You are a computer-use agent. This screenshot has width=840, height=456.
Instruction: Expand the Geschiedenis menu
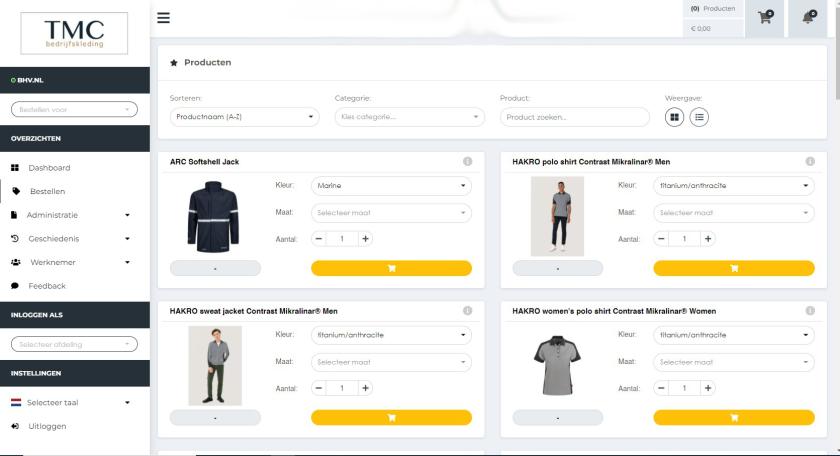coord(75,238)
